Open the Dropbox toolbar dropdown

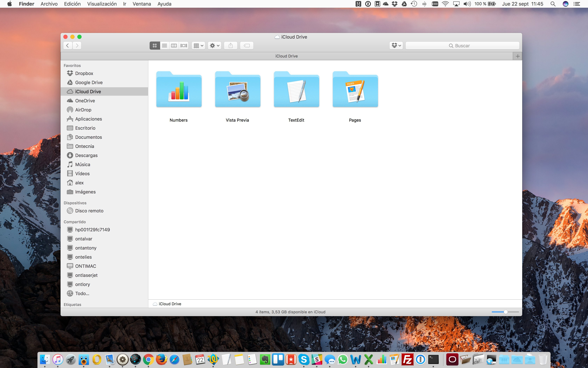click(396, 46)
